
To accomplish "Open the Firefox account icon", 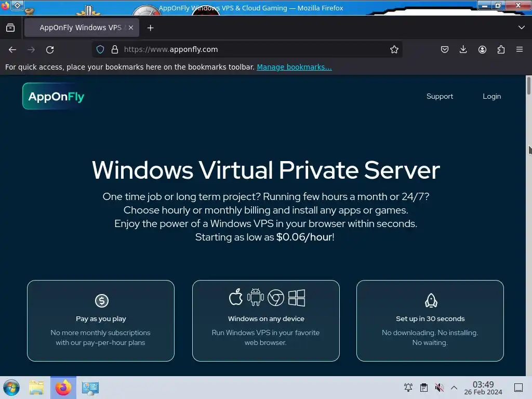I will point(482,49).
